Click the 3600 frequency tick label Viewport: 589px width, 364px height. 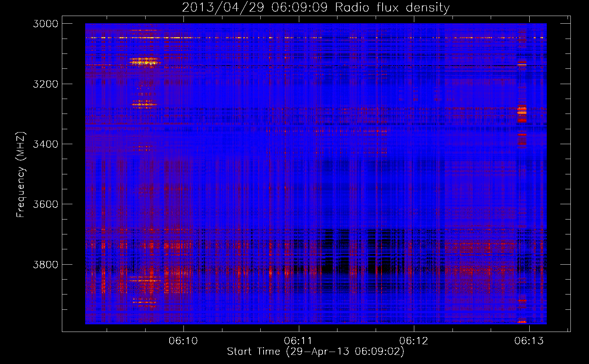46,204
